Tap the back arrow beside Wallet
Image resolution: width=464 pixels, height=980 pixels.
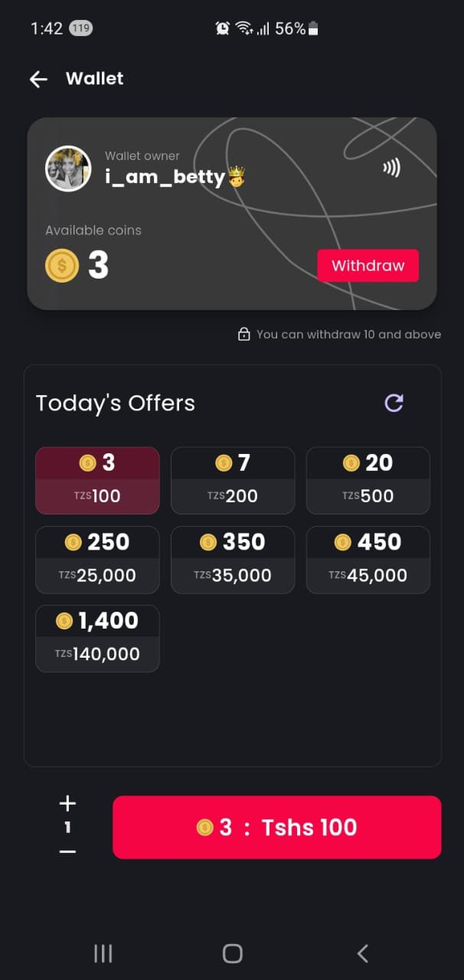[x=38, y=79]
